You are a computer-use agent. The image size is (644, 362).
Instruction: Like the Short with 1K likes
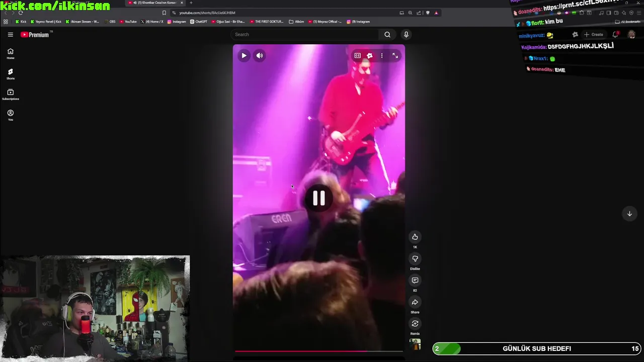[x=415, y=237]
